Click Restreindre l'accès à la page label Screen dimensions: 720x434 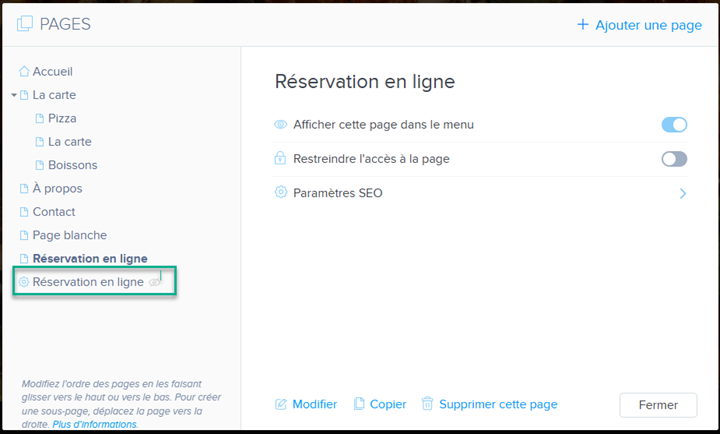point(371,159)
